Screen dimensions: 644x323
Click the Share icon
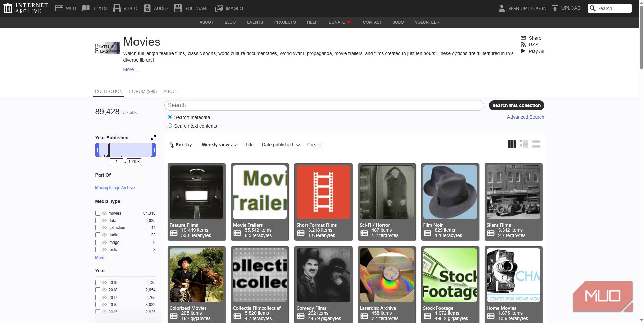coord(523,38)
